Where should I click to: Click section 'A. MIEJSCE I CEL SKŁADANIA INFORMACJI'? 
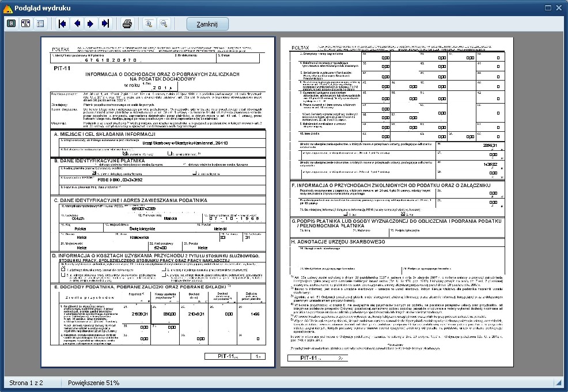tap(104, 134)
